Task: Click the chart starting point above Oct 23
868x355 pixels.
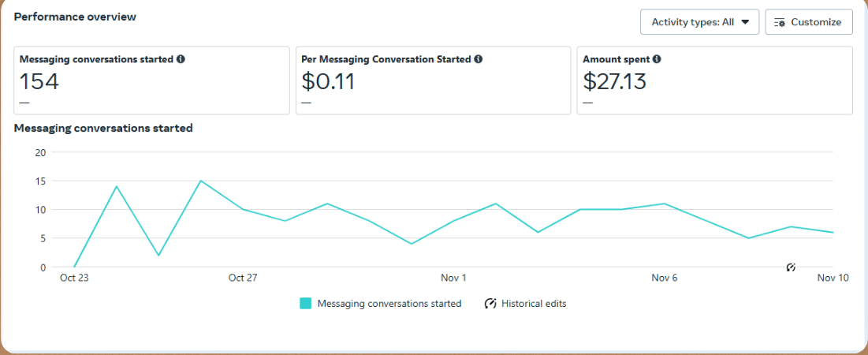Action: pyautogui.click(x=74, y=267)
